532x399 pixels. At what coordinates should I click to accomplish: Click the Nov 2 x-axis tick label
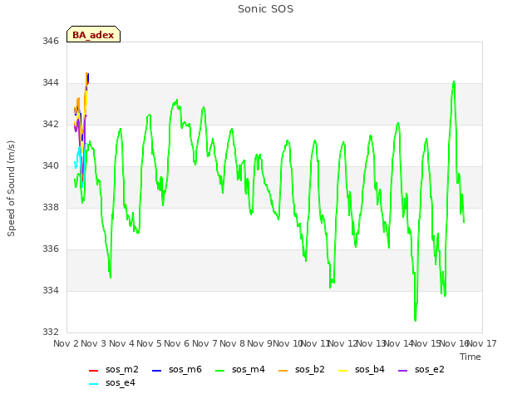pyautogui.click(x=66, y=343)
